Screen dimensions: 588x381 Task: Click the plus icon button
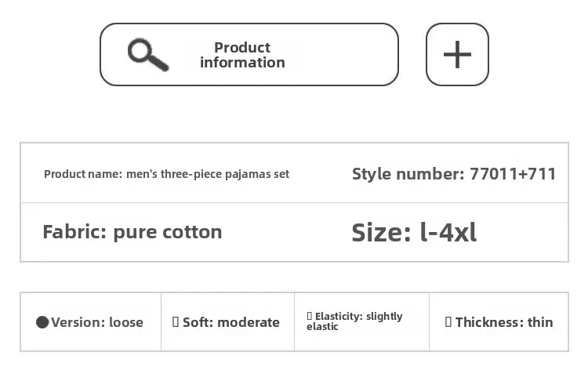tap(457, 55)
